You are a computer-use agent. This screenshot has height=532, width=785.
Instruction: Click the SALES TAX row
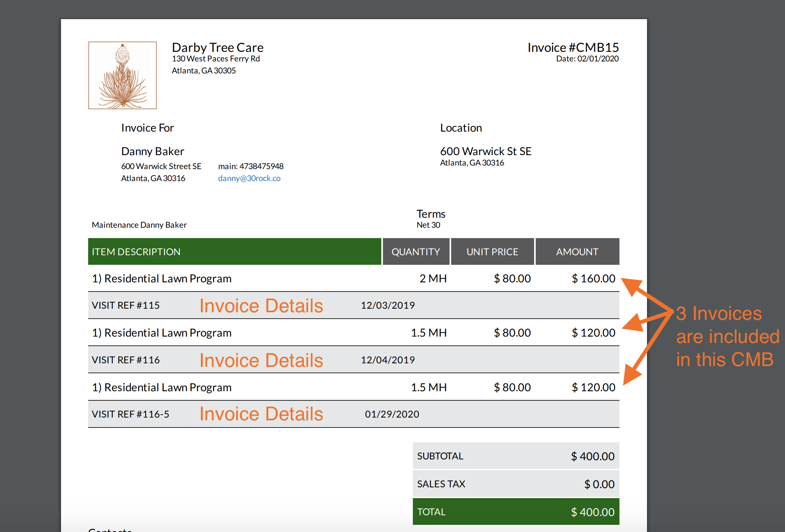[515, 484]
